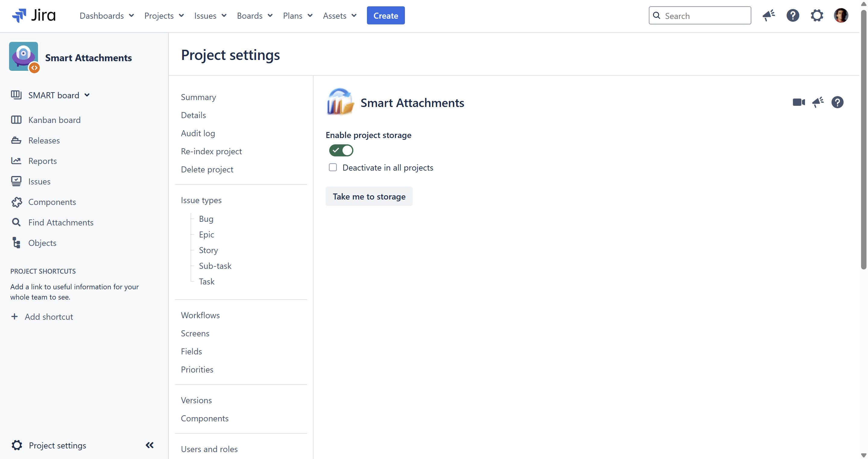The image size is (868, 459).
Task: Open the Dashboards dropdown menu
Action: point(106,16)
